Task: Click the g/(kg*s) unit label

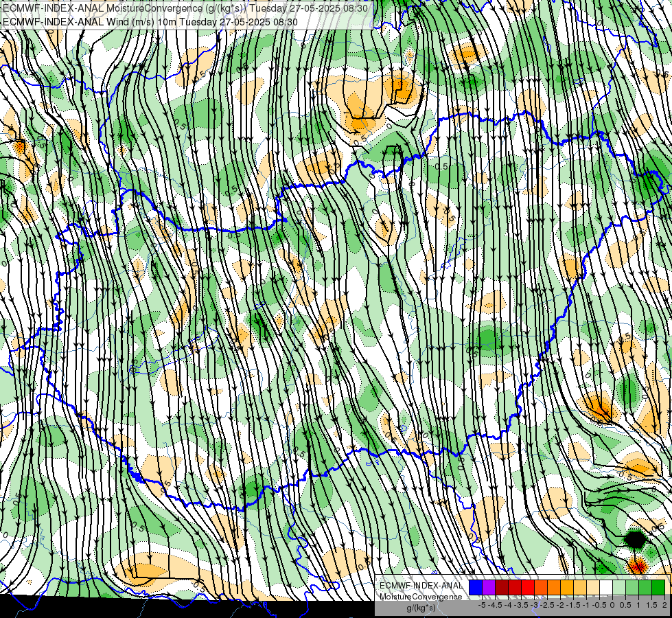Action: (x=421, y=608)
